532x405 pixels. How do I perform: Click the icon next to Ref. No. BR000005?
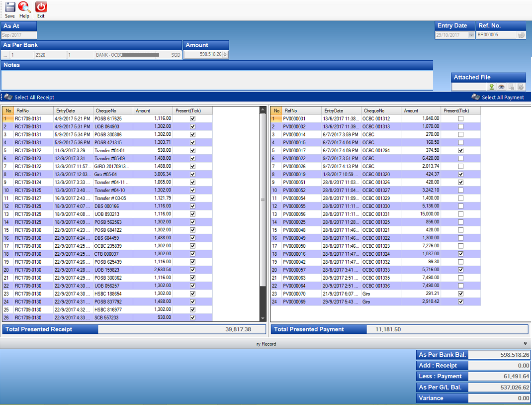(x=521, y=35)
